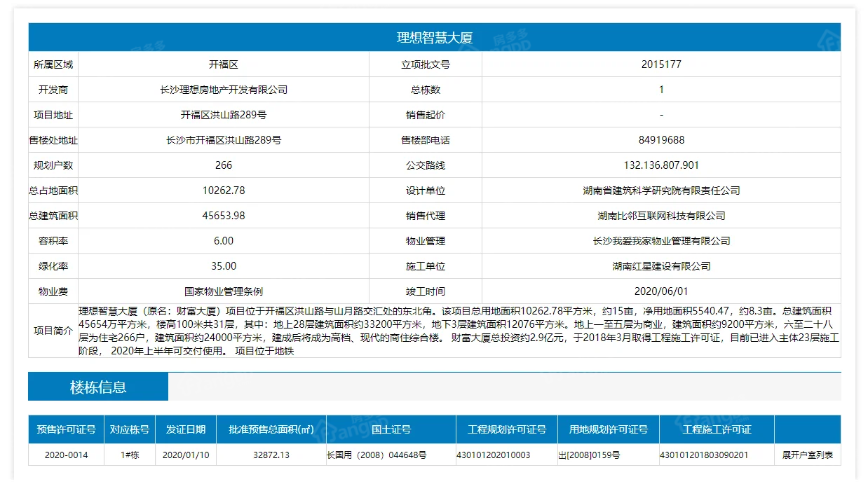
Task: Click the 理想智慧大厦 title header
Action: 435,38
